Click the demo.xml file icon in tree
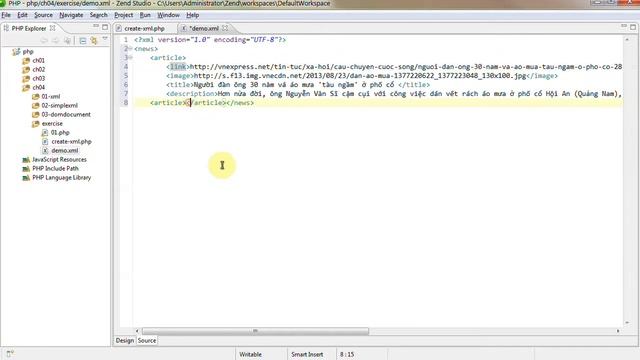 [45, 150]
